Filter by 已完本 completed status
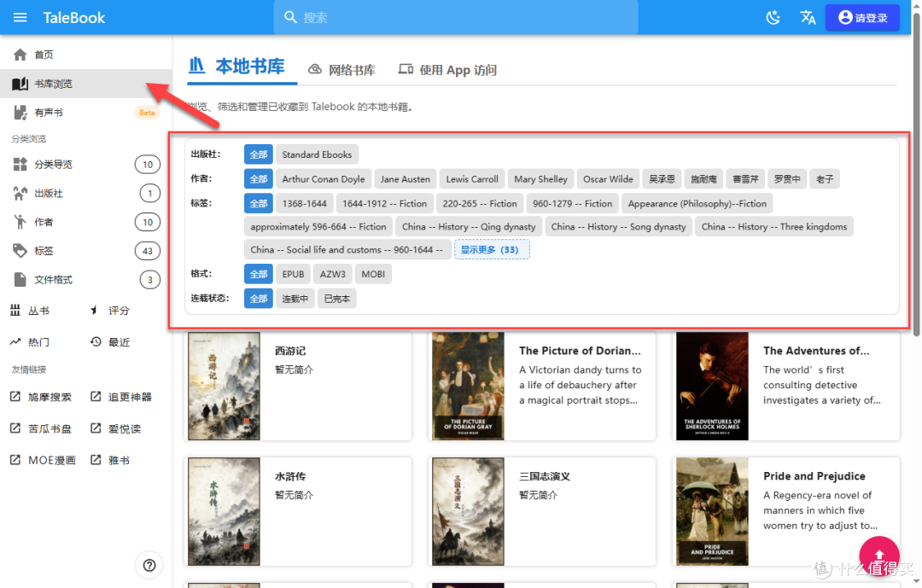The image size is (922, 588). [337, 299]
